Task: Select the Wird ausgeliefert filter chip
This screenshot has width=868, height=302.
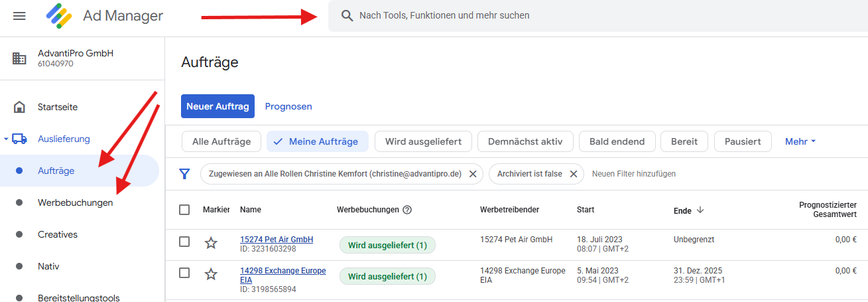Action: tap(423, 141)
